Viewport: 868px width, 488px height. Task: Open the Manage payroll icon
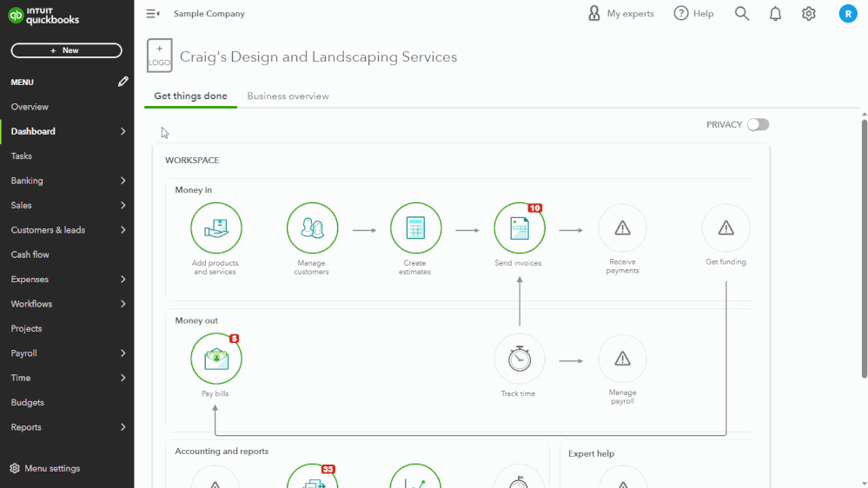pos(622,359)
